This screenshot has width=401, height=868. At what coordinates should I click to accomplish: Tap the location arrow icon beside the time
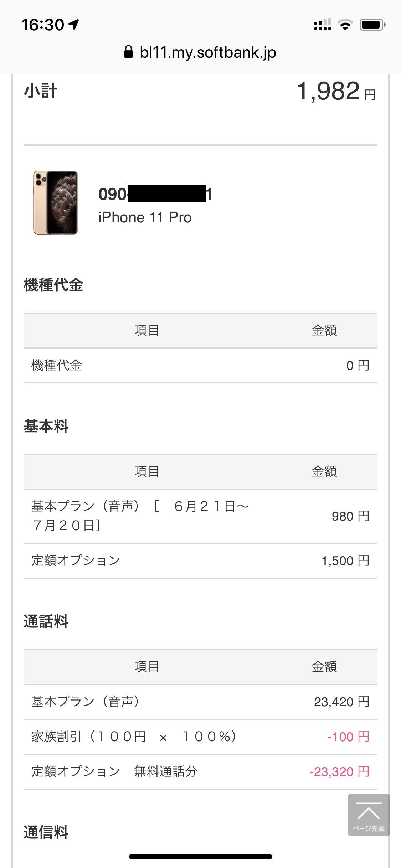click(x=74, y=24)
